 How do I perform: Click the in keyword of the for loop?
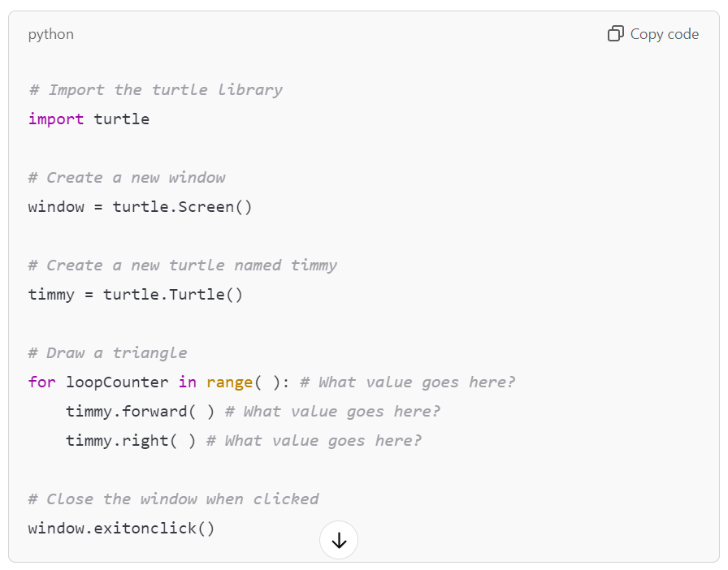pyautogui.click(x=188, y=382)
